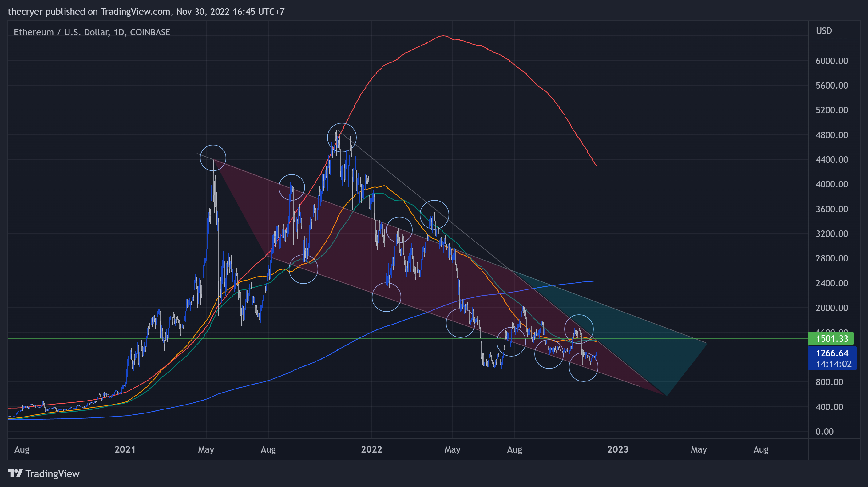Click the 2022 time axis label
The width and height of the screenshot is (868, 487).
coord(372,449)
